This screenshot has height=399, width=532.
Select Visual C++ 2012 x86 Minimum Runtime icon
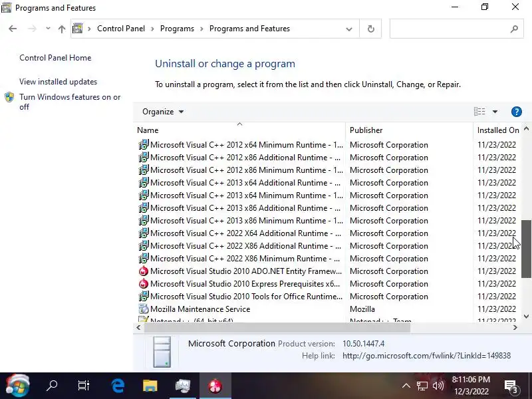pos(144,170)
